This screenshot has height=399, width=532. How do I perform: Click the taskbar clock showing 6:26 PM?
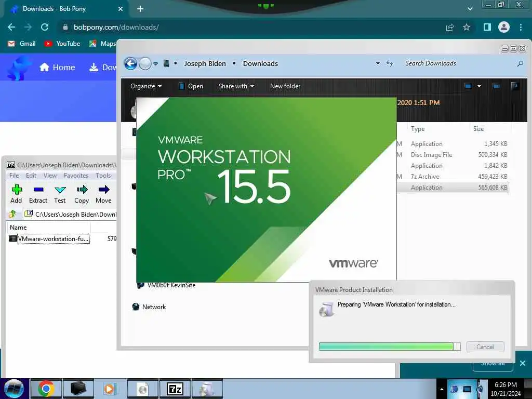pyautogui.click(x=506, y=389)
